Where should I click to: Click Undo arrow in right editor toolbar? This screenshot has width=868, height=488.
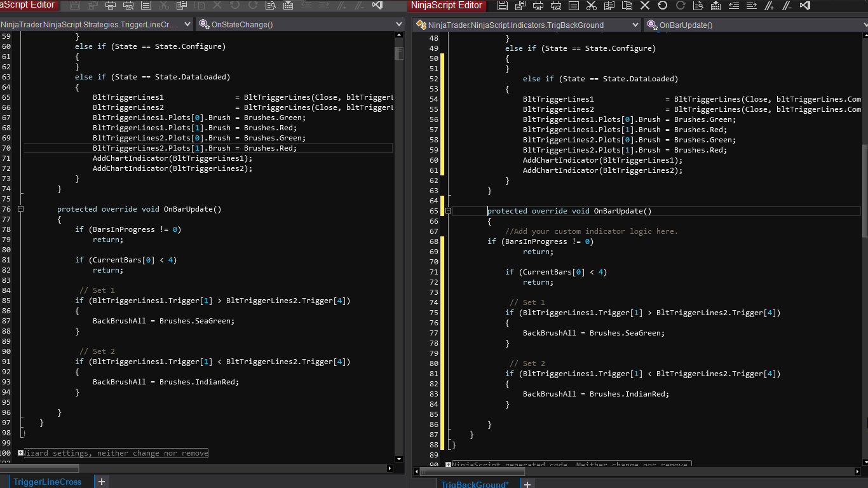click(x=663, y=6)
